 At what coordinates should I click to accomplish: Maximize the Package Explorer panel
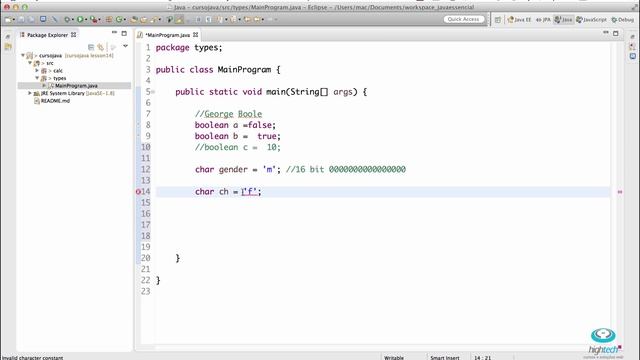[x=124, y=33]
